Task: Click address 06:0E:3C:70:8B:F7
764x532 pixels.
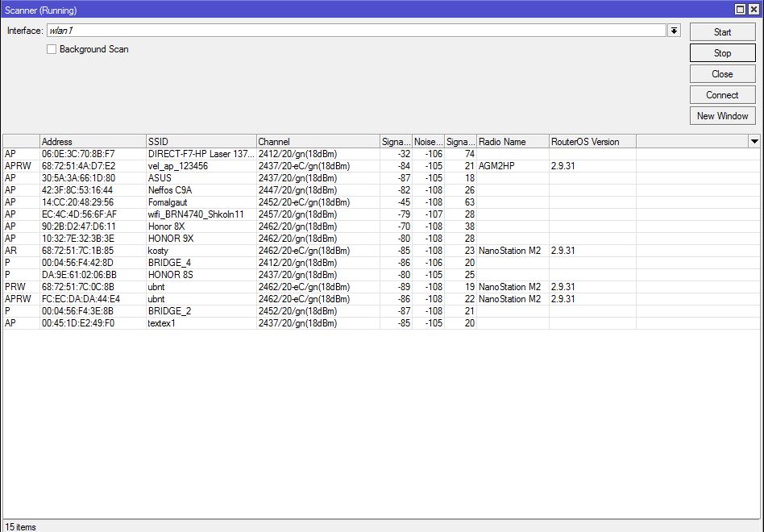Action: 78,154
